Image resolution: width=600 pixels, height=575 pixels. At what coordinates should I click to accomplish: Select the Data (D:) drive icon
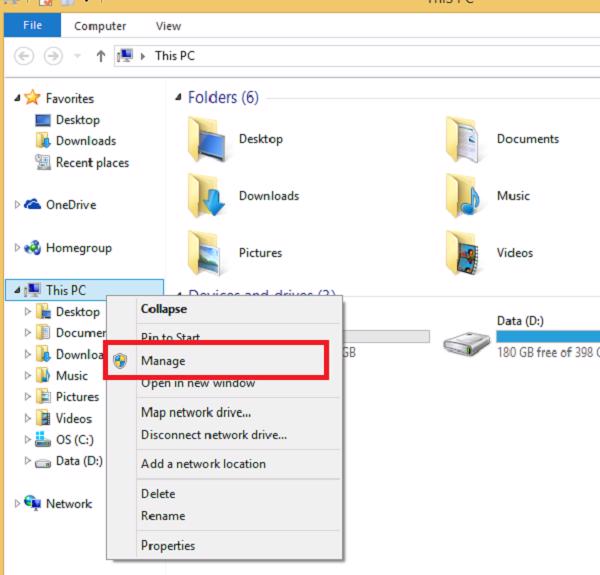(x=466, y=343)
